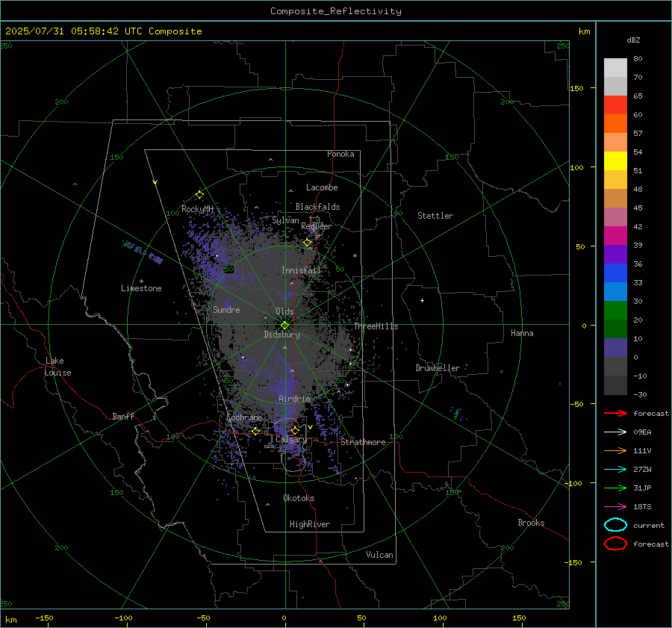Click the white 09EA arrow in legend

(x=615, y=432)
